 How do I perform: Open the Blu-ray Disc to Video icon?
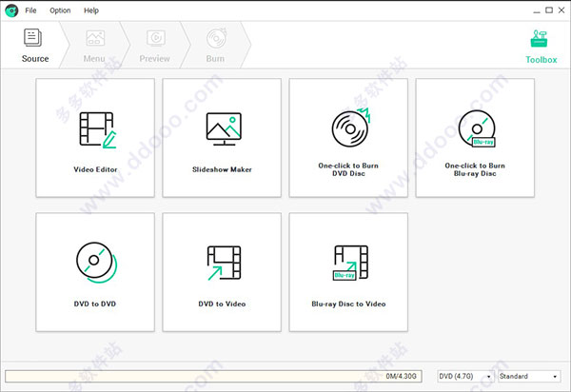(x=350, y=263)
